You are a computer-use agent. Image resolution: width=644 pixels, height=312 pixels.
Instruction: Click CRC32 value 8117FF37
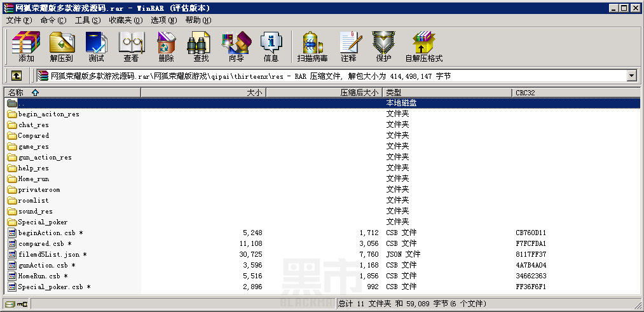pos(531,255)
